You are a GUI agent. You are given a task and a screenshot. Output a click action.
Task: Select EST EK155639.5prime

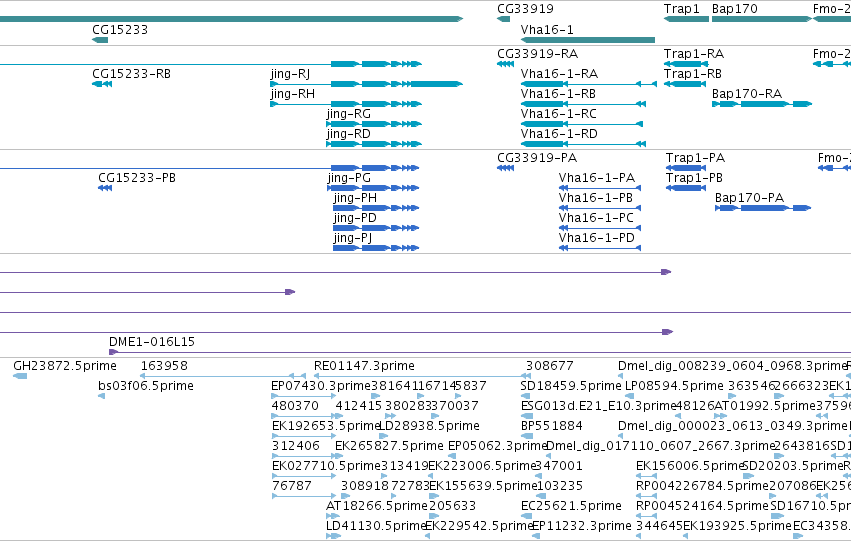coord(483,486)
